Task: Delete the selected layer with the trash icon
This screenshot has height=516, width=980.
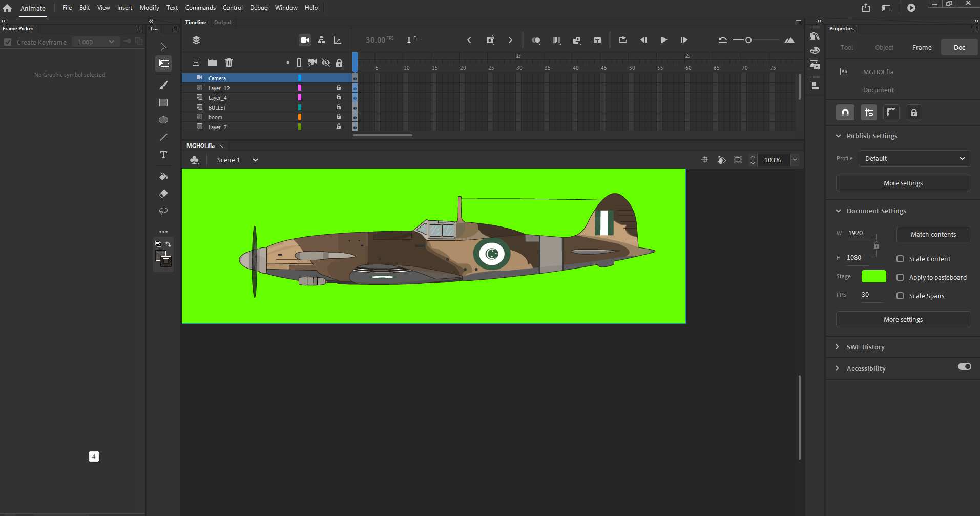Action: [228, 62]
